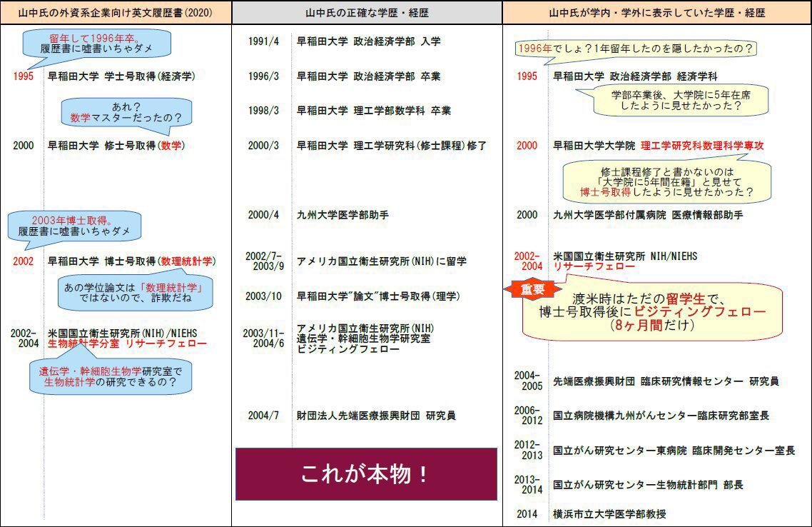Image resolution: width=812 pixels, height=527 pixels.
Task: Click the text '財団法人先端医療振興財団 研究員'
Action: [377, 416]
